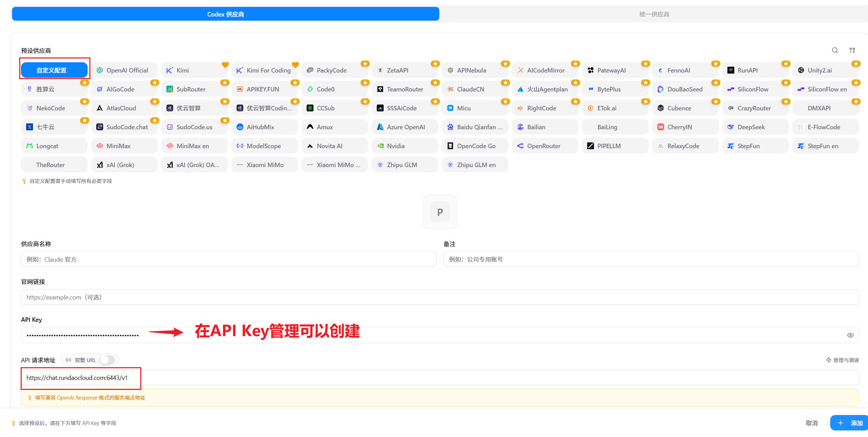Select the Baidu Qianfan preset
868x437 pixels.
coord(475,127)
